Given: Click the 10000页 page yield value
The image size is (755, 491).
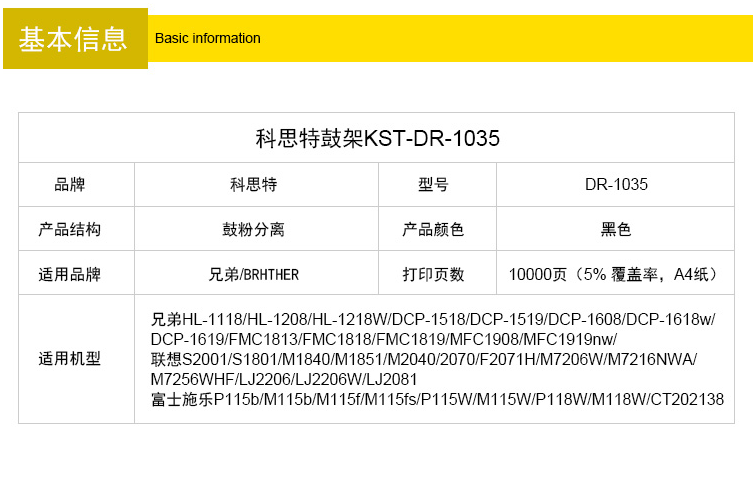Looking at the screenshot, I should click(x=615, y=274).
